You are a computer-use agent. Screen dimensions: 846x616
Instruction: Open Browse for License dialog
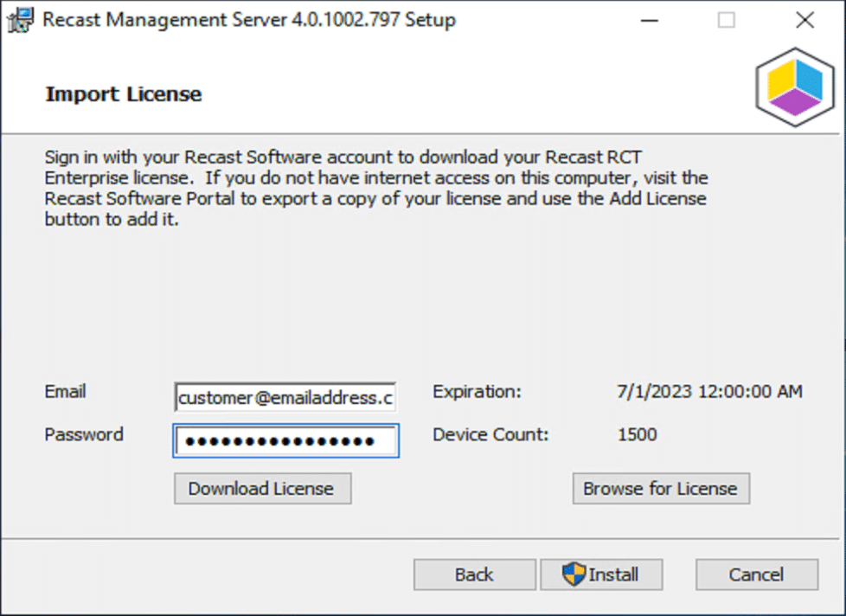[x=661, y=489]
